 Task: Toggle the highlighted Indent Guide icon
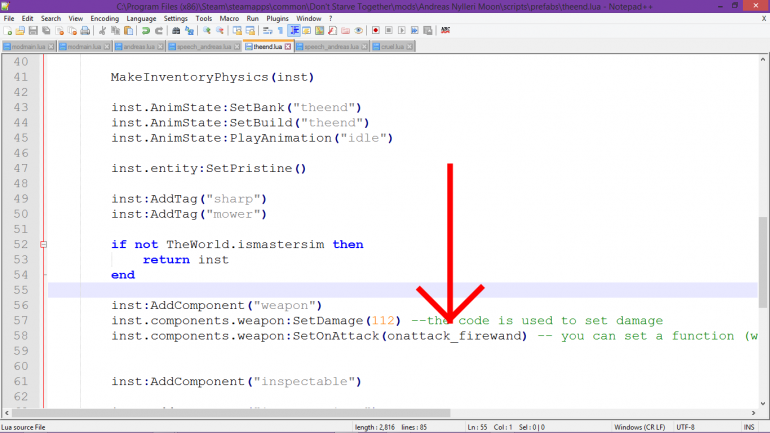click(294, 31)
